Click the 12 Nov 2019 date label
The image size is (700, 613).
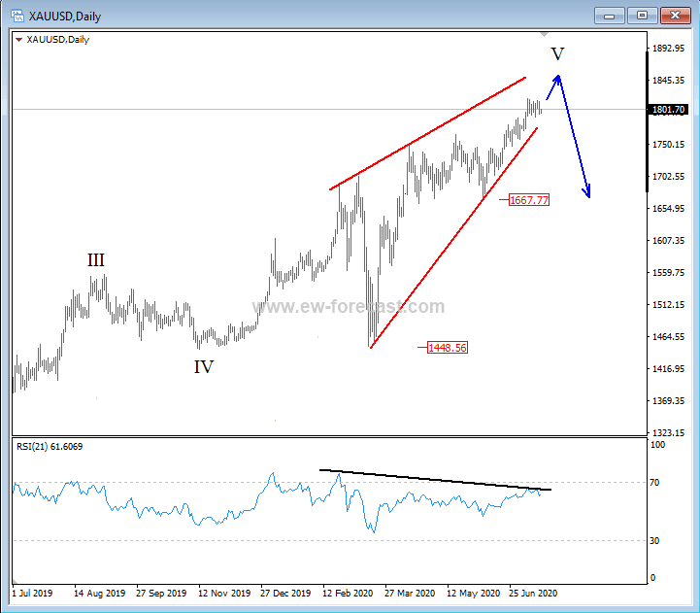pos(224,594)
